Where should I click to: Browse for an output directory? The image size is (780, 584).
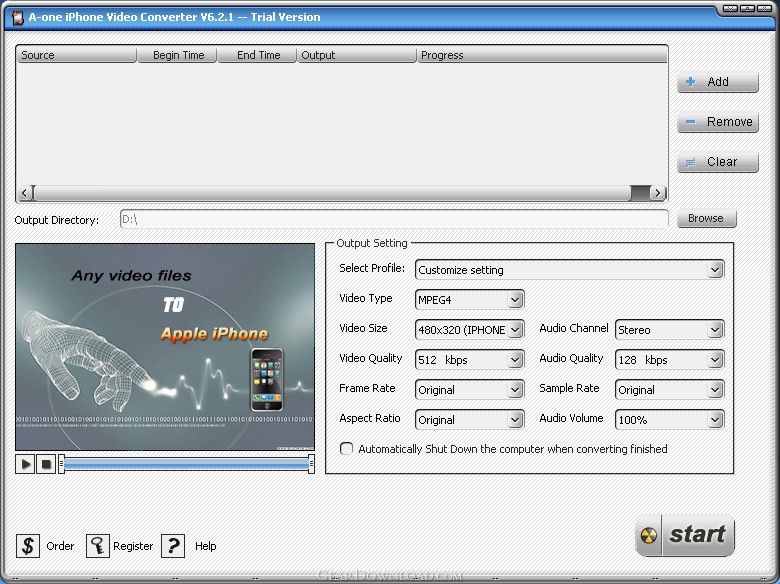tap(706, 218)
